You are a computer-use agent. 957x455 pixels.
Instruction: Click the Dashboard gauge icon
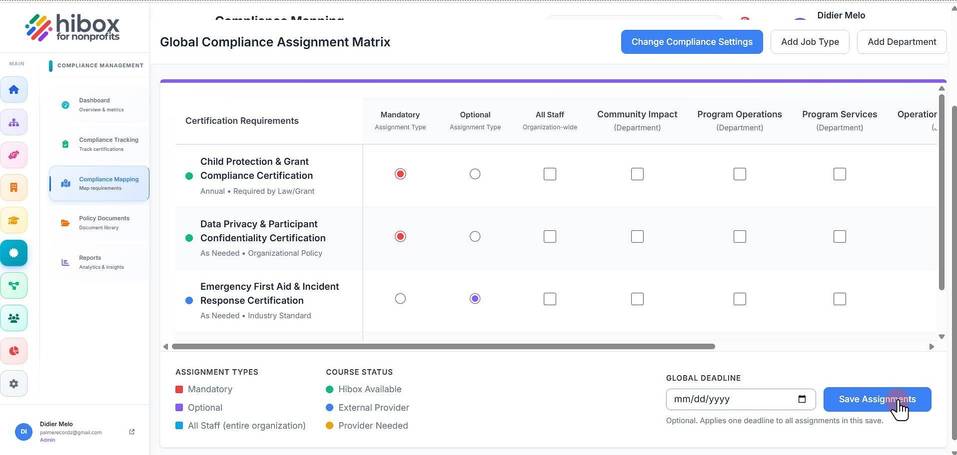click(65, 104)
